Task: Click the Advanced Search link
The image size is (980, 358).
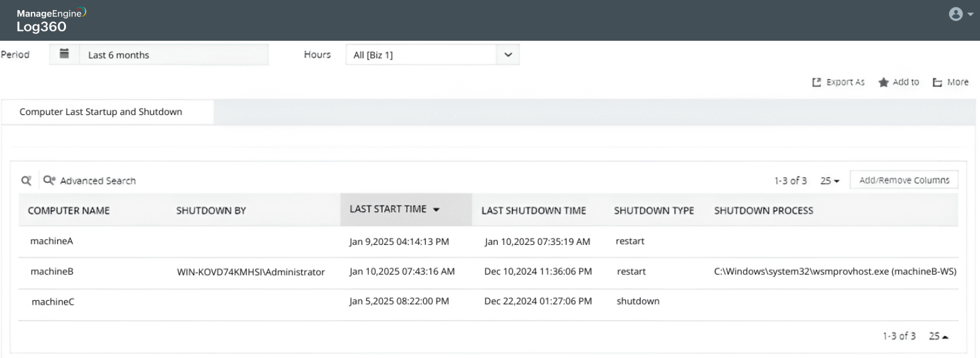Action: tap(97, 181)
